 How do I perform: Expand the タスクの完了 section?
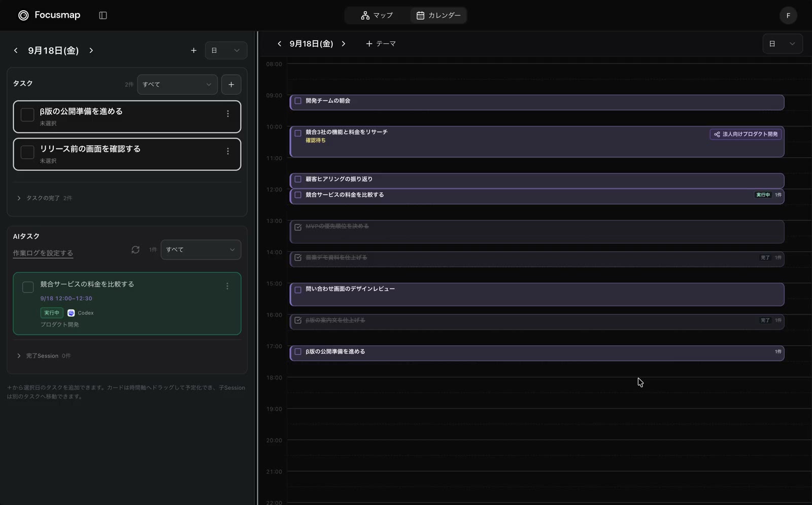[x=45, y=198]
